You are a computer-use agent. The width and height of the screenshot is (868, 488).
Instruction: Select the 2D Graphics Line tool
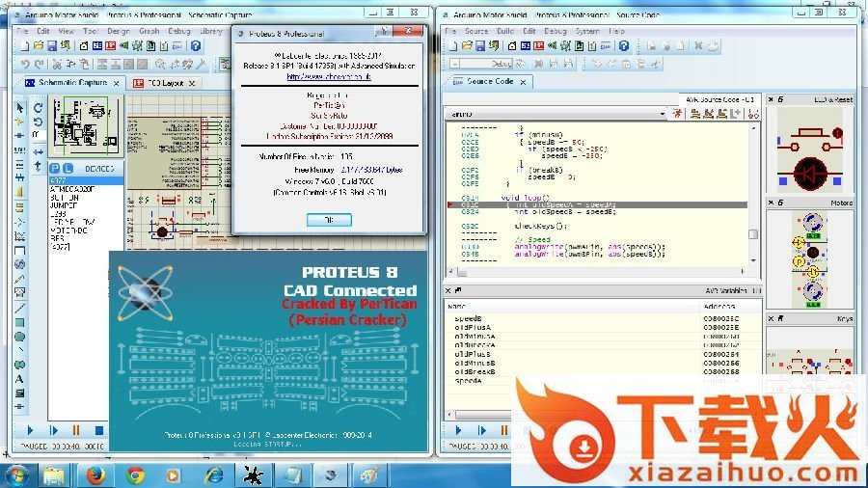pyautogui.click(x=19, y=308)
